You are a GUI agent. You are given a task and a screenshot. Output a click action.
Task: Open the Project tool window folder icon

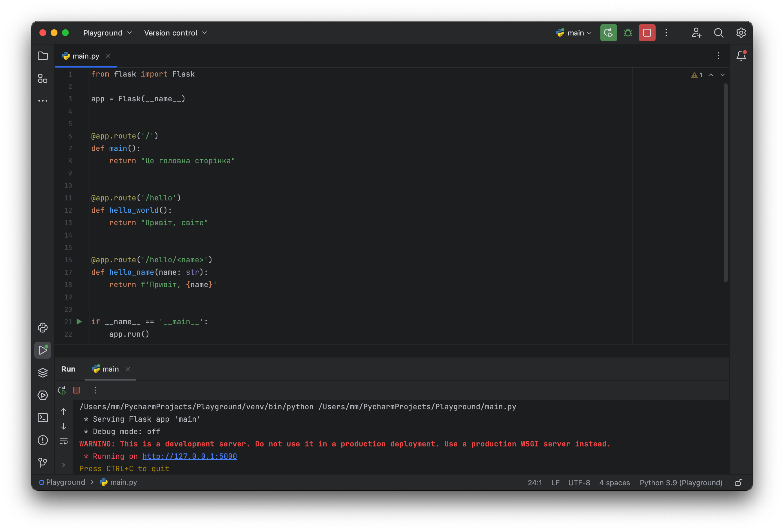point(43,56)
